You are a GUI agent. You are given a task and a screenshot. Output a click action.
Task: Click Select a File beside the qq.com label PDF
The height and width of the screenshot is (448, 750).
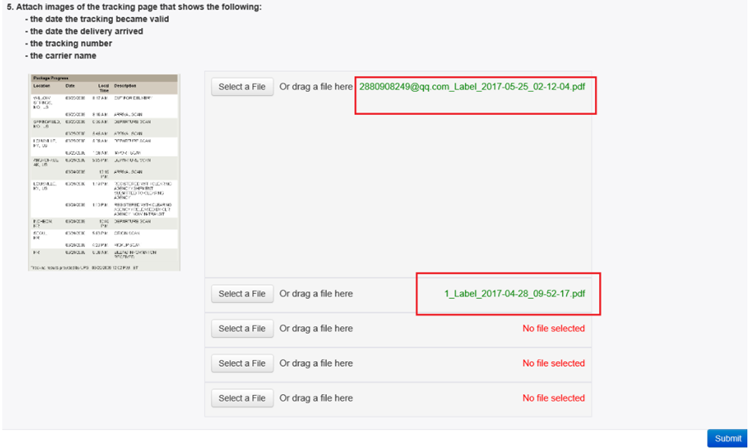point(242,87)
